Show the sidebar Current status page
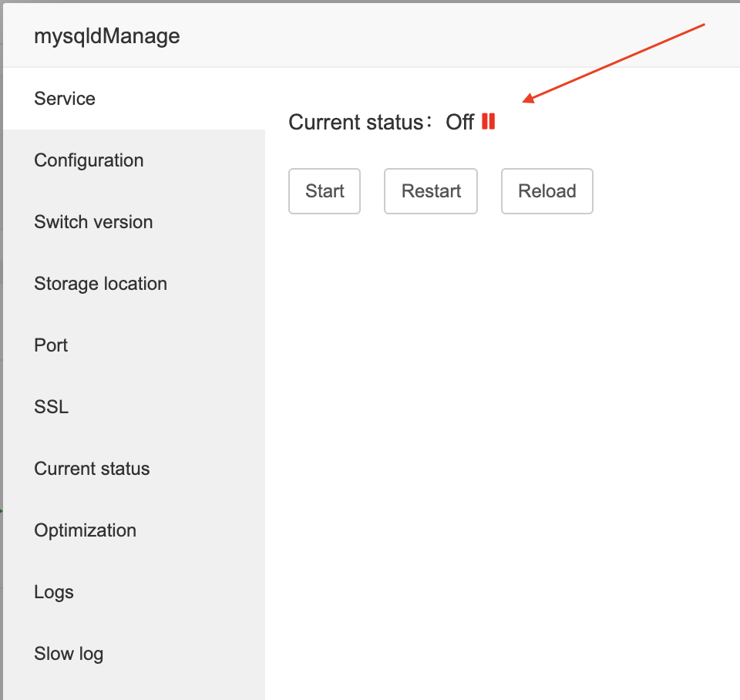 [x=92, y=469]
